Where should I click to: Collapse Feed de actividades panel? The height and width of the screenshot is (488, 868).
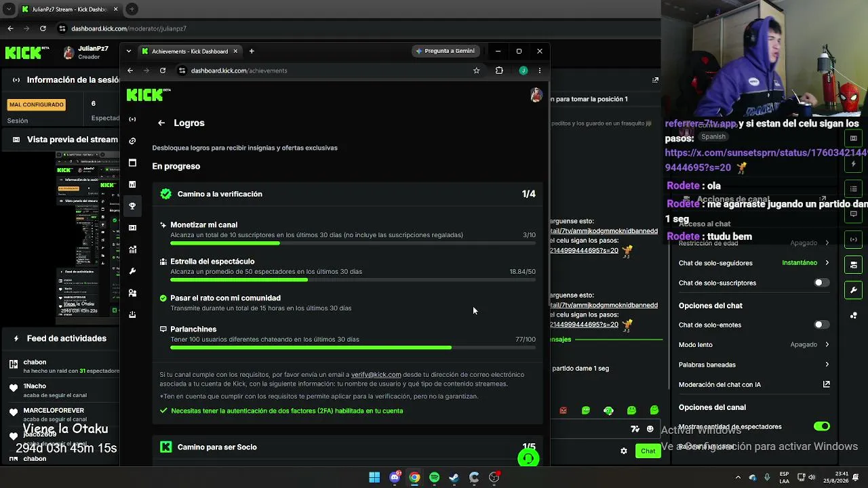click(x=16, y=338)
